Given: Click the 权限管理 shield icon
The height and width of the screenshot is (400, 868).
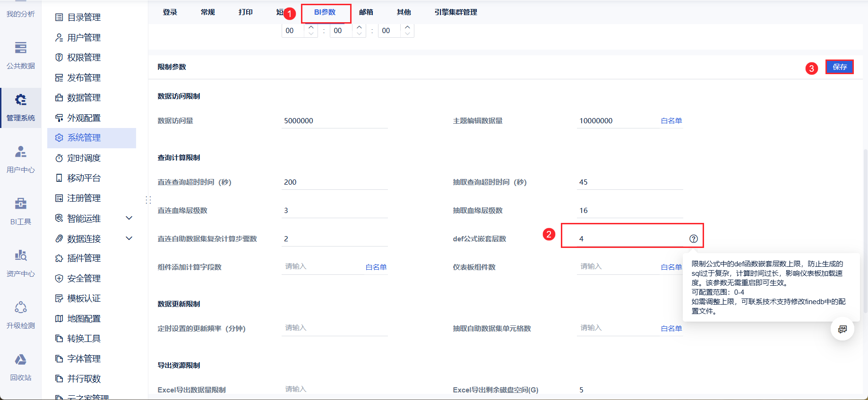Looking at the screenshot, I should point(59,58).
